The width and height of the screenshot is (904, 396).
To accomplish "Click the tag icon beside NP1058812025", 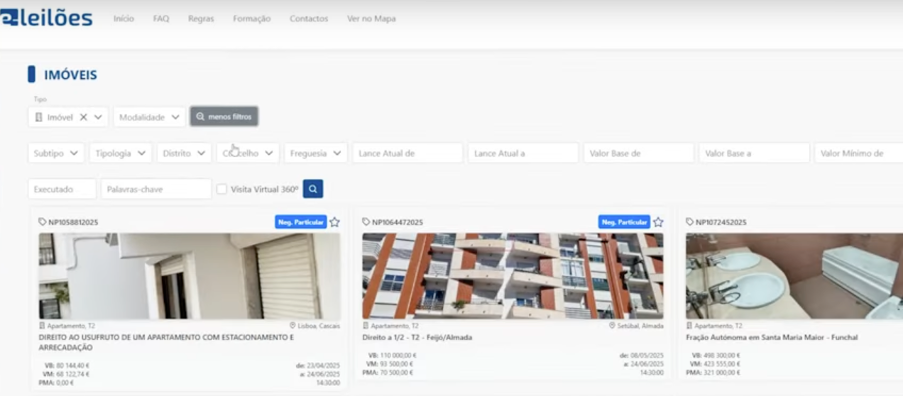I will point(42,222).
